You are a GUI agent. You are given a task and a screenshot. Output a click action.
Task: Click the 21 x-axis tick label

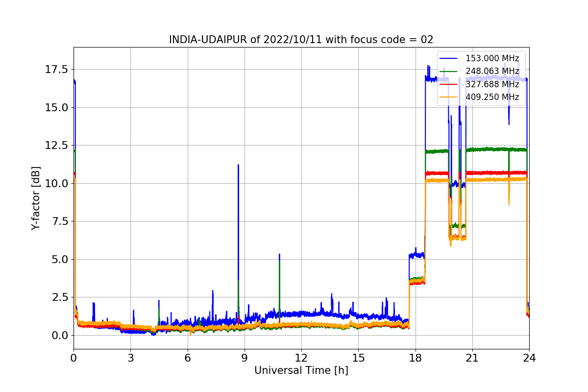(x=472, y=358)
